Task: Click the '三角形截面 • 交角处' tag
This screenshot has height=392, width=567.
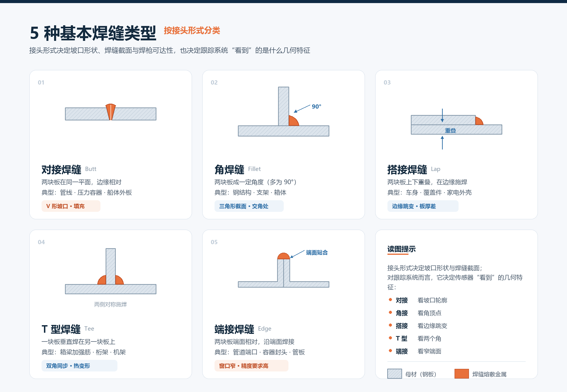Action: [249, 206]
